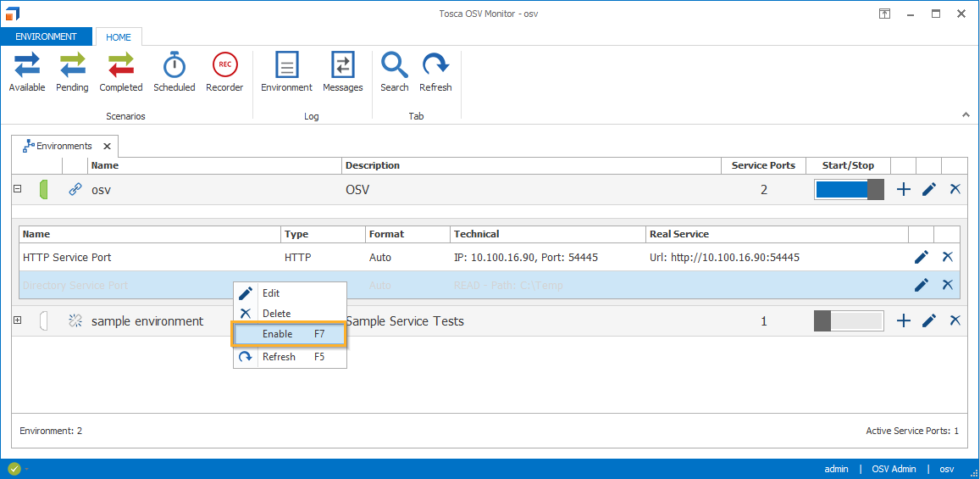Collapse the osv environment row
This screenshot has height=479, width=980.
pos(17,189)
